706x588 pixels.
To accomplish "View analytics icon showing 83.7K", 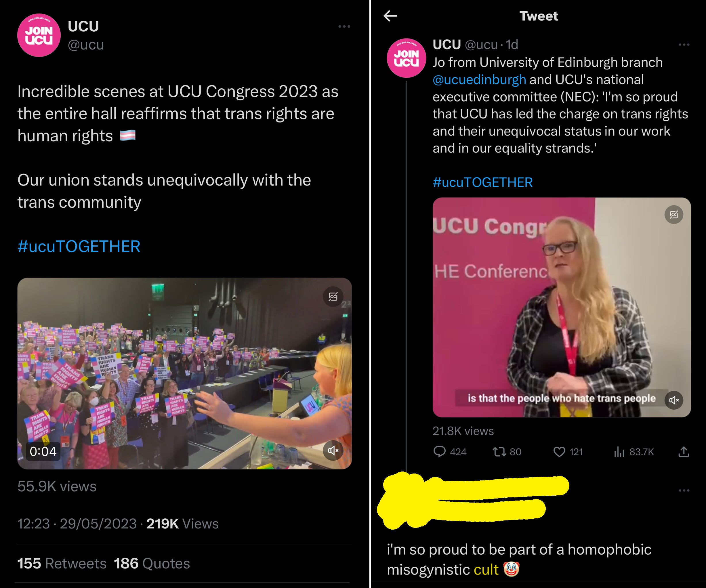I will point(619,452).
